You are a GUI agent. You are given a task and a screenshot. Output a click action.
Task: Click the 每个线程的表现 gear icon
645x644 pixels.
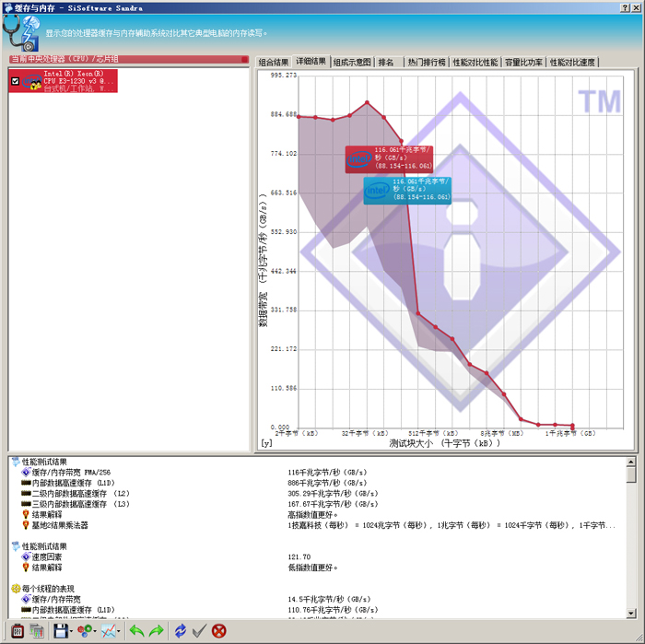16,589
